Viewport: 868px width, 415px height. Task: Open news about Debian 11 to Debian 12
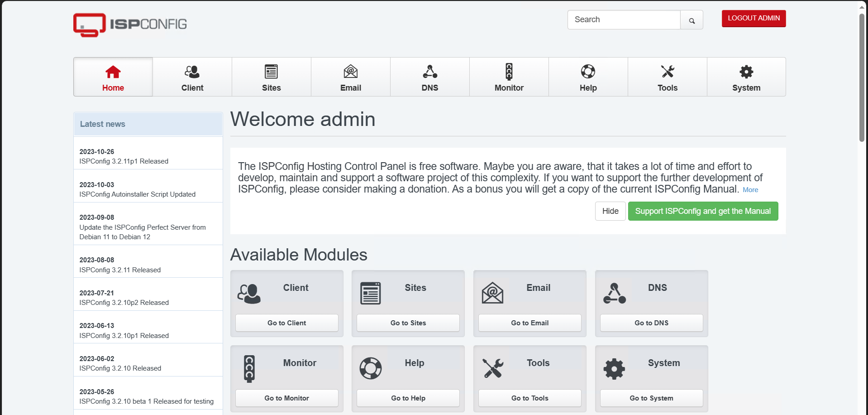[143, 232]
